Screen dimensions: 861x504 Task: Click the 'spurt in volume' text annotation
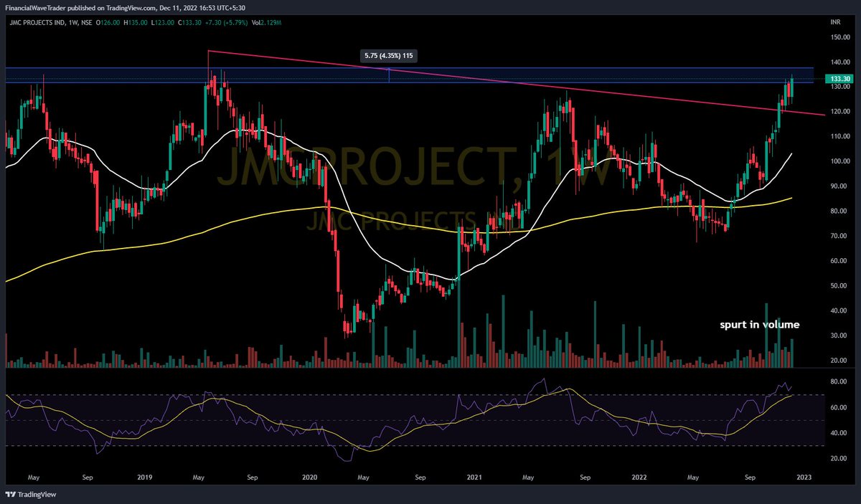click(759, 325)
